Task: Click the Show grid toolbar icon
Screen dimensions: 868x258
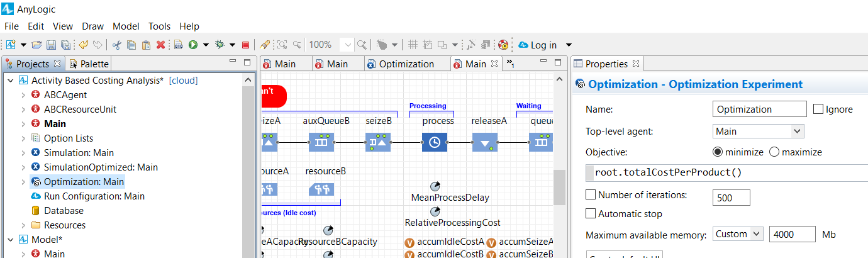Action: coord(413,45)
